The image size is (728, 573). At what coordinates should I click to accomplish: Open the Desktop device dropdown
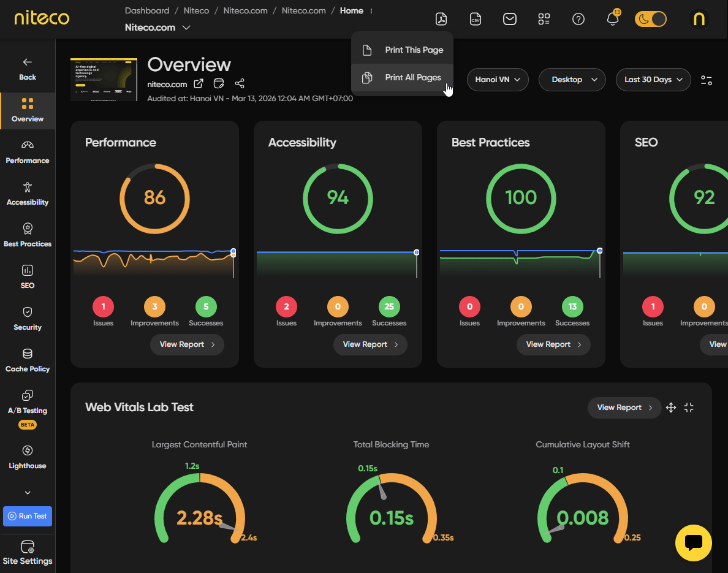click(x=572, y=80)
